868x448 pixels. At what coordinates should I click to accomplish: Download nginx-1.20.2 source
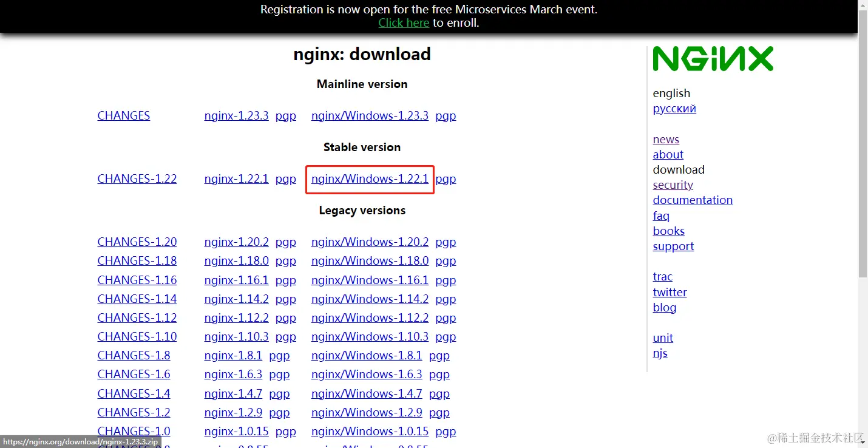(236, 242)
